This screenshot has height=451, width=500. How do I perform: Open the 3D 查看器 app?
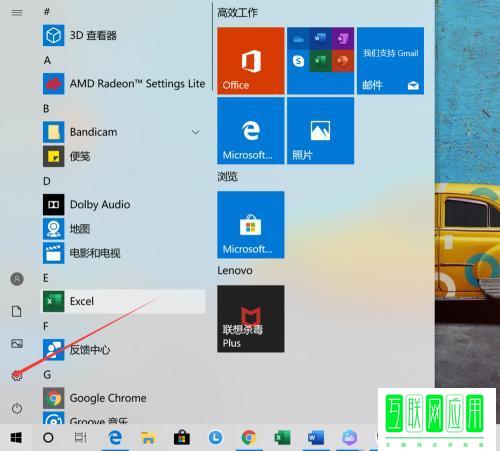tap(123, 35)
